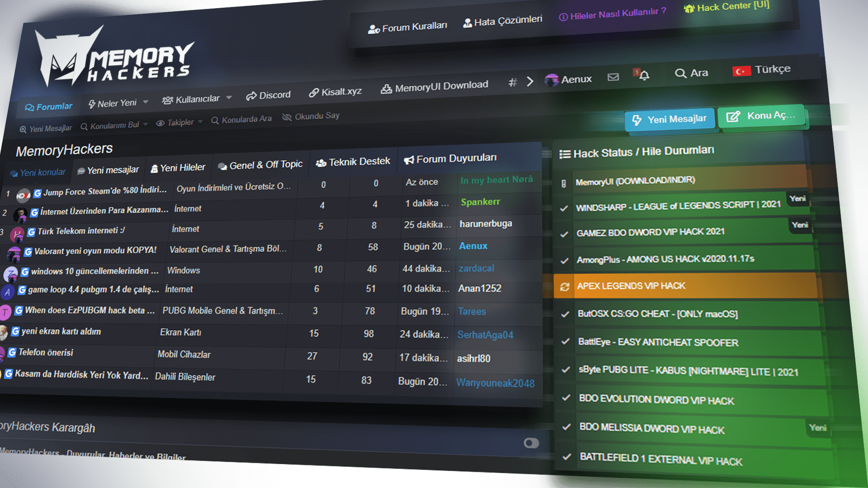
Task: Click Okundu Say link
Action: pyautogui.click(x=311, y=116)
